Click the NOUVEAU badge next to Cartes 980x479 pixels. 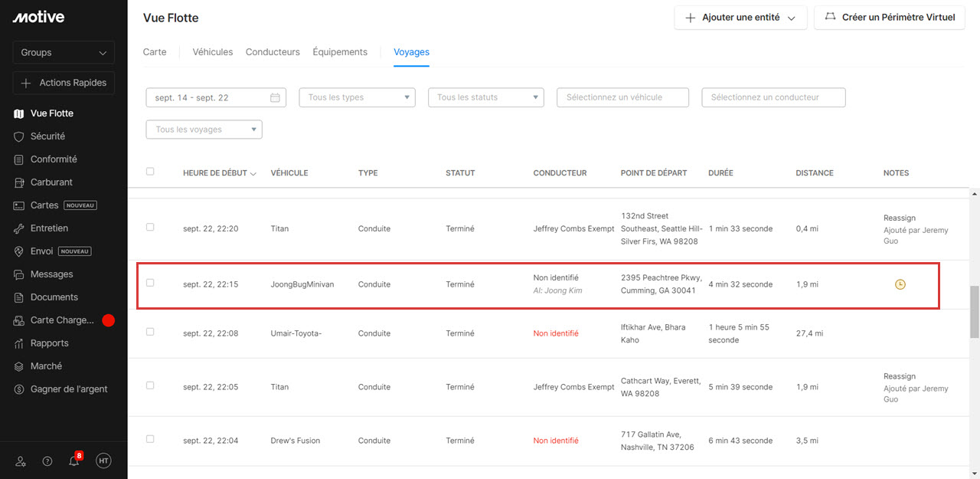pyautogui.click(x=80, y=205)
